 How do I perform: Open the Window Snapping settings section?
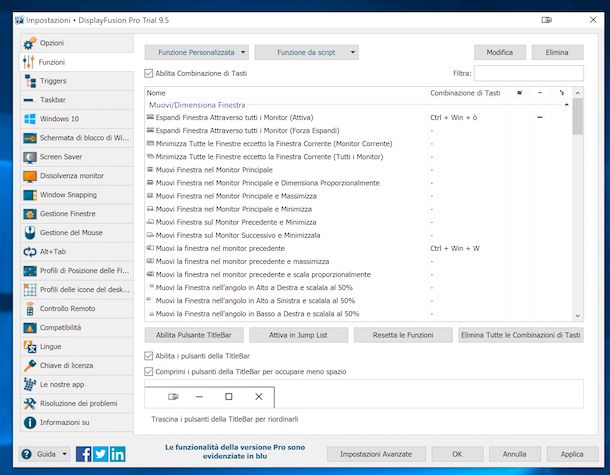pos(77,195)
